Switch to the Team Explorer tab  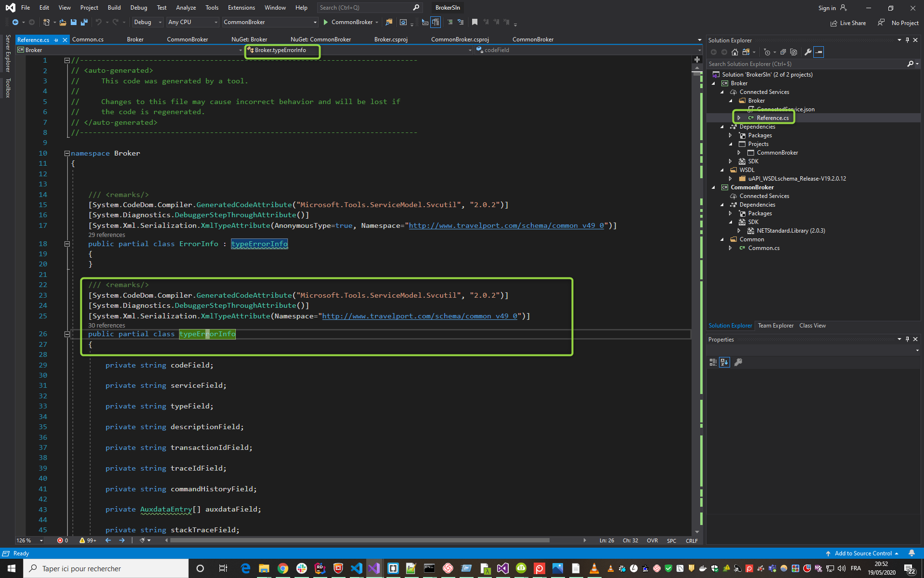pos(775,326)
